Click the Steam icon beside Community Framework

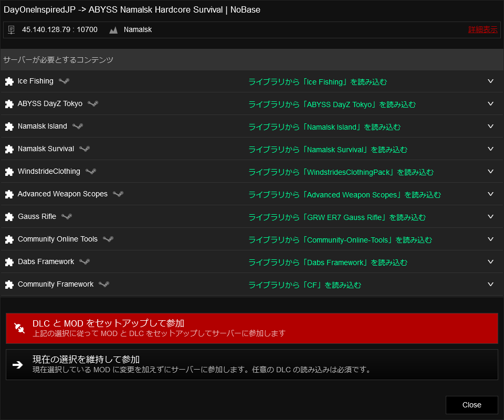(104, 284)
